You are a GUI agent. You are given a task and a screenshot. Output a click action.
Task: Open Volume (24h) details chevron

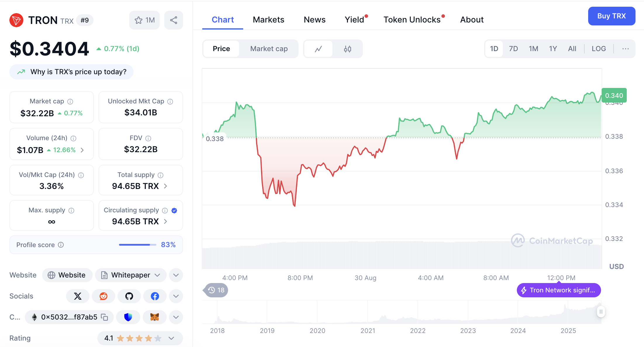[82, 150]
